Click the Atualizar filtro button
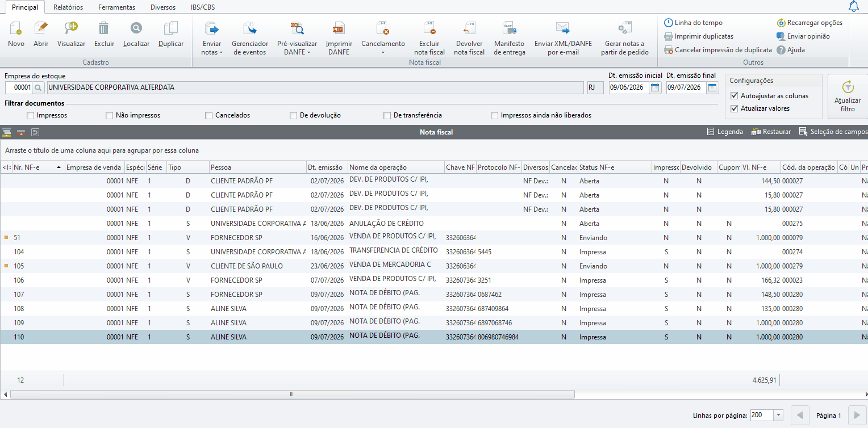Screen dimensions: 868x428 tap(848, 96)
